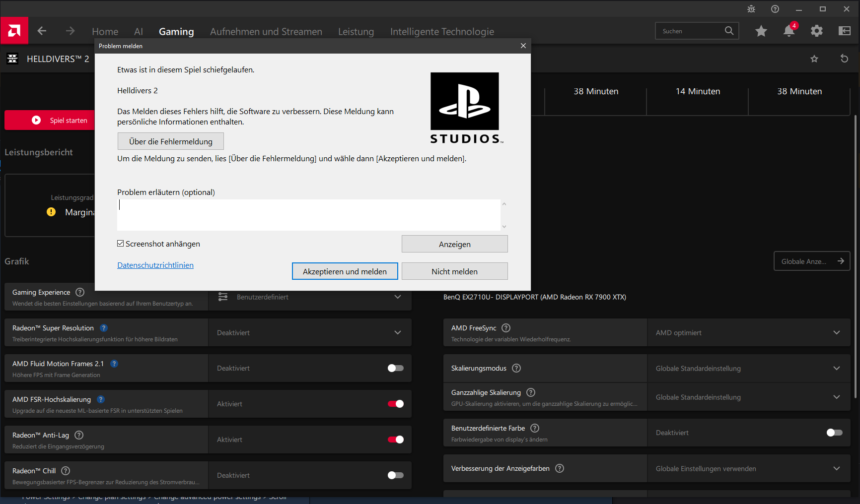Click the main page vertical scrollbar
The width and height of the screenshot is (860, 504).
coord(855,256)
